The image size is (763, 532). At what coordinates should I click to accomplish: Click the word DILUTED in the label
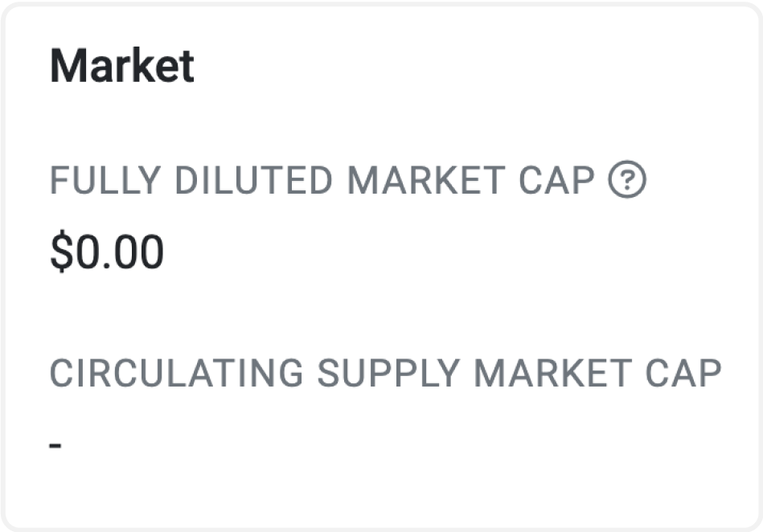tap(253, 180)
